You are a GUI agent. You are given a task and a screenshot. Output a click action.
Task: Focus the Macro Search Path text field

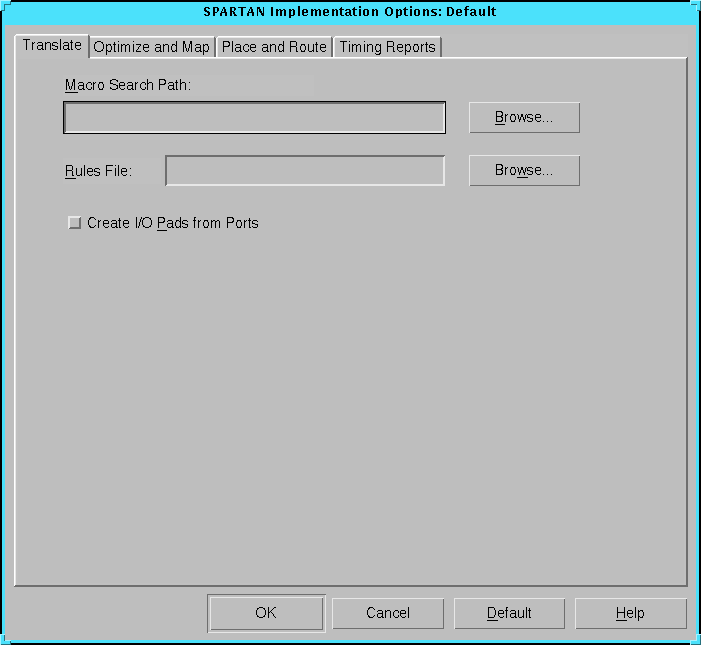pyautogui.click(x=254, y=118)
